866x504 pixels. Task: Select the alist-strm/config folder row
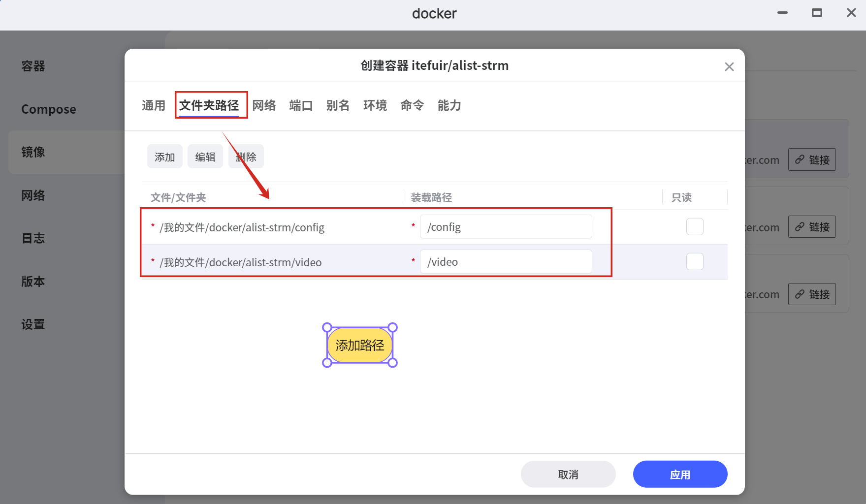pyautogui.click(x=242, y=227)
